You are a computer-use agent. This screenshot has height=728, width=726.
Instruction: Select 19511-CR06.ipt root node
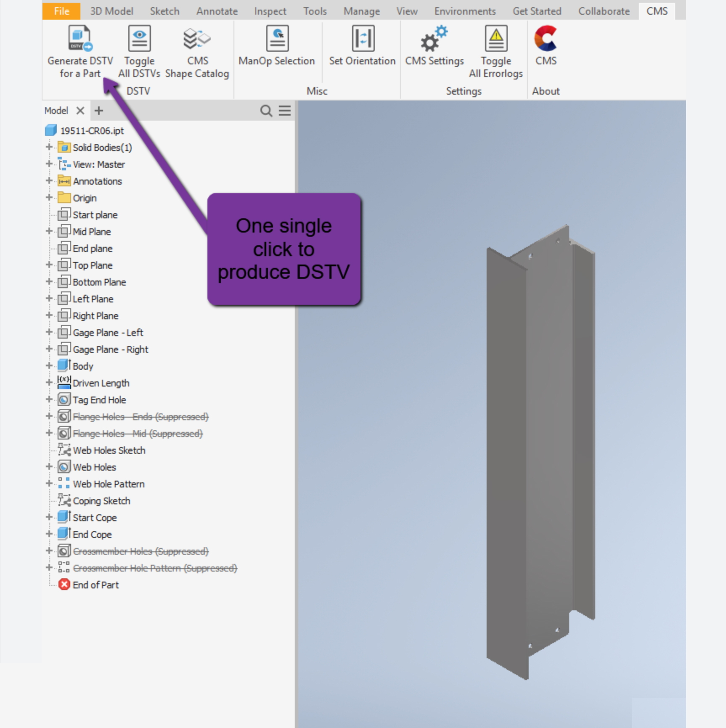pos(84,130)
